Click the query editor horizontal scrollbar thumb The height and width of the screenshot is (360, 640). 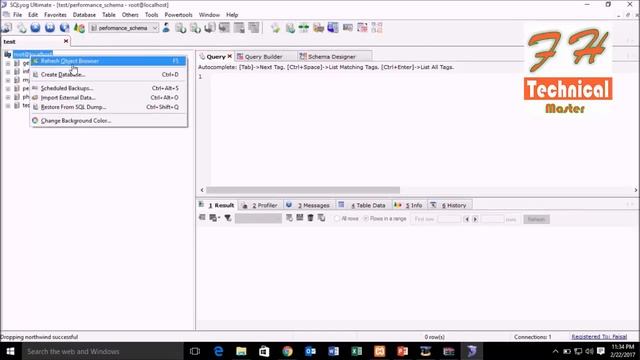pyautogui.click(x=303, y=190)
